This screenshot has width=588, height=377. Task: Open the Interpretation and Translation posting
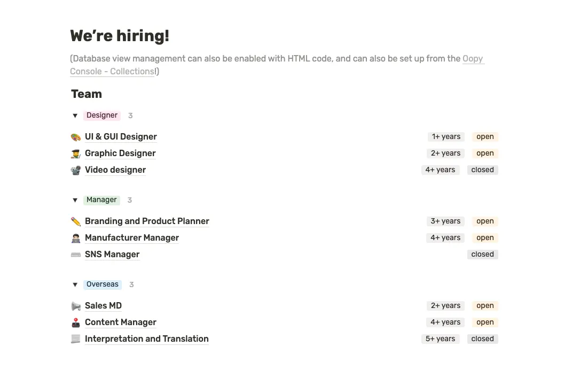(x=146, y=339)
